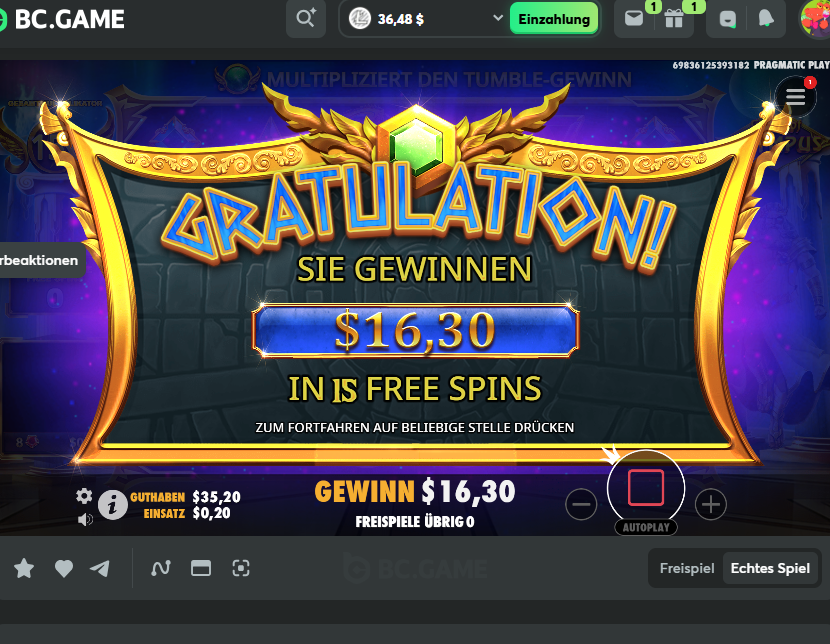
Task: Toggle fullscreen game view icon
Action: (x=241, y=568)
